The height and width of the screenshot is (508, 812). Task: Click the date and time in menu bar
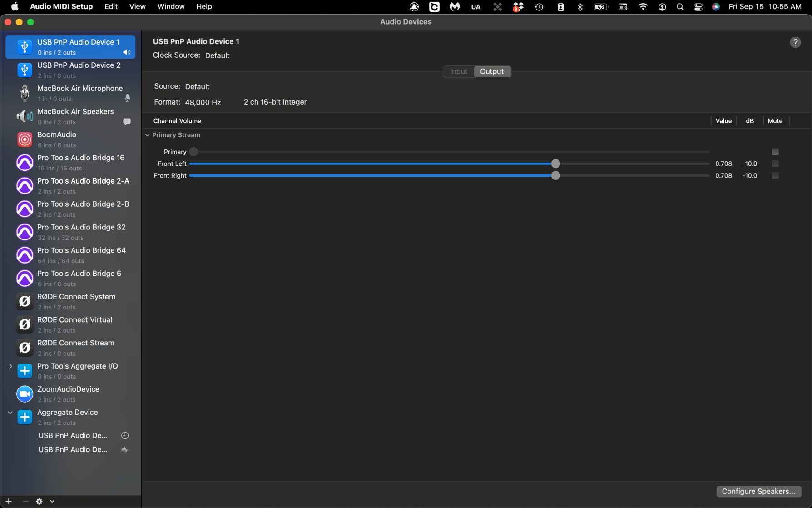click(x=765, y=6)
